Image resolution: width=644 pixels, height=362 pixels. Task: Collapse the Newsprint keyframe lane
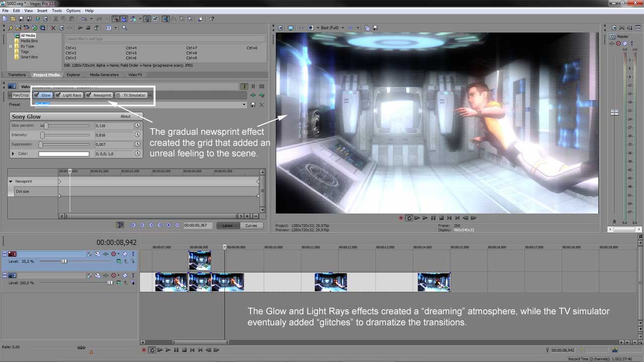click(x=11, y=181)
